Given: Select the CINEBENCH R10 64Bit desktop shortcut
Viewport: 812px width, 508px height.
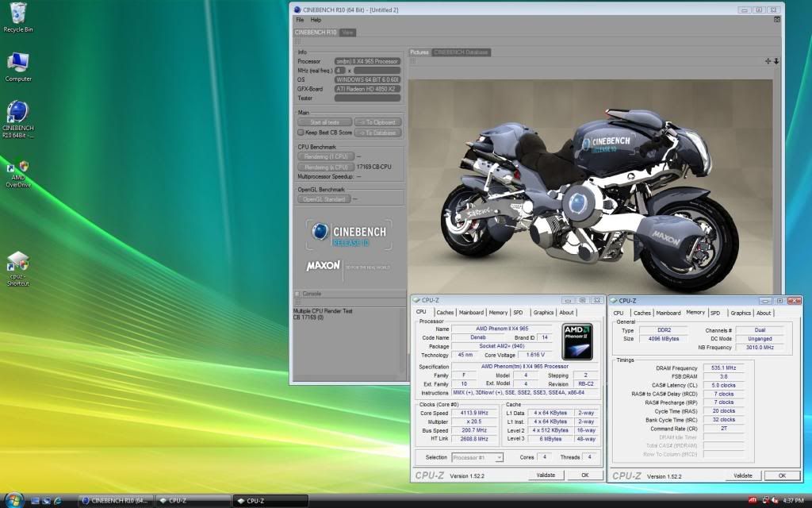Looking at the screenshot, I should pos(17,113).
